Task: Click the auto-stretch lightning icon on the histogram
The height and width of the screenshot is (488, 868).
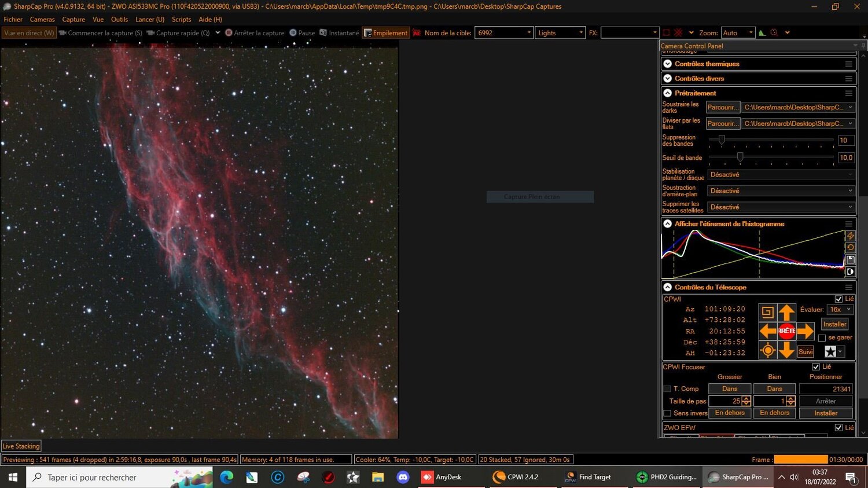Action: [x=850, y=235]
